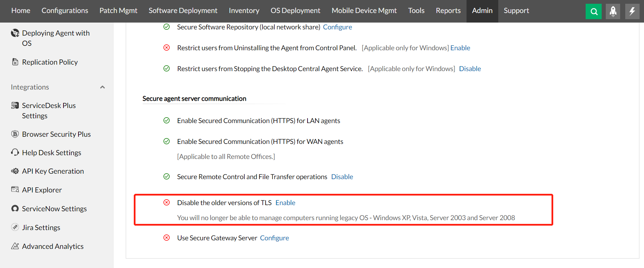Enable disabling older TLS versions

(285, 203)
